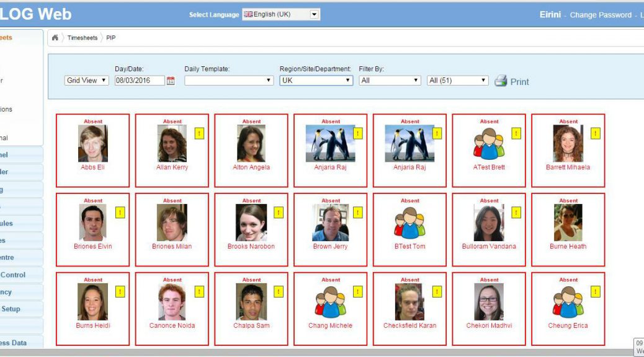
Task: Expand the Daily Template dropdown
Action: pos(228,81)
